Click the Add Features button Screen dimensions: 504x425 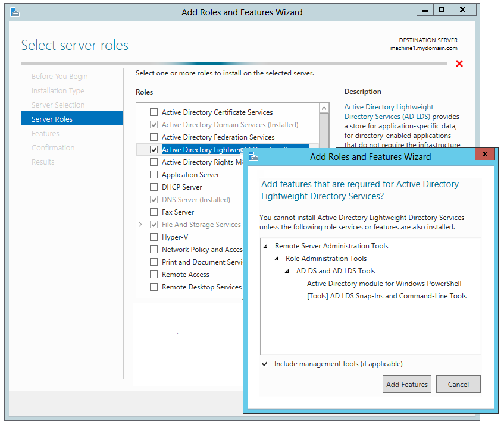pos(407,384)
